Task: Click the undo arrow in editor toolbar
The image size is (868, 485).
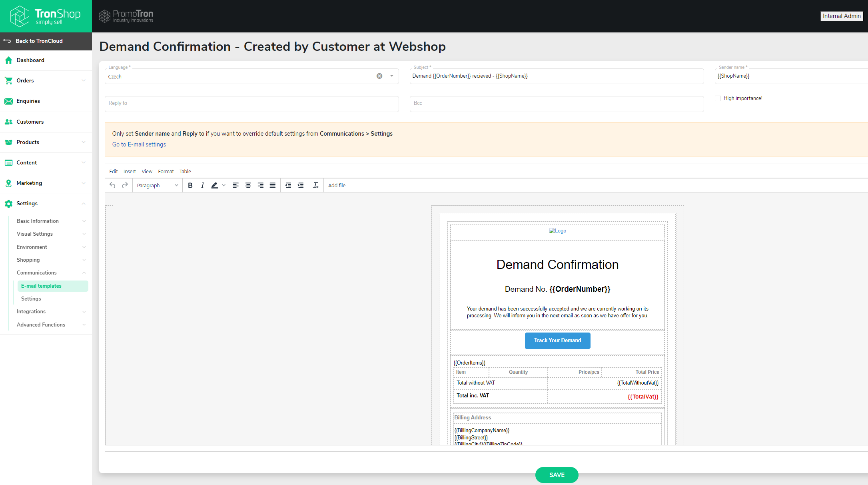Action: (112, 185)
